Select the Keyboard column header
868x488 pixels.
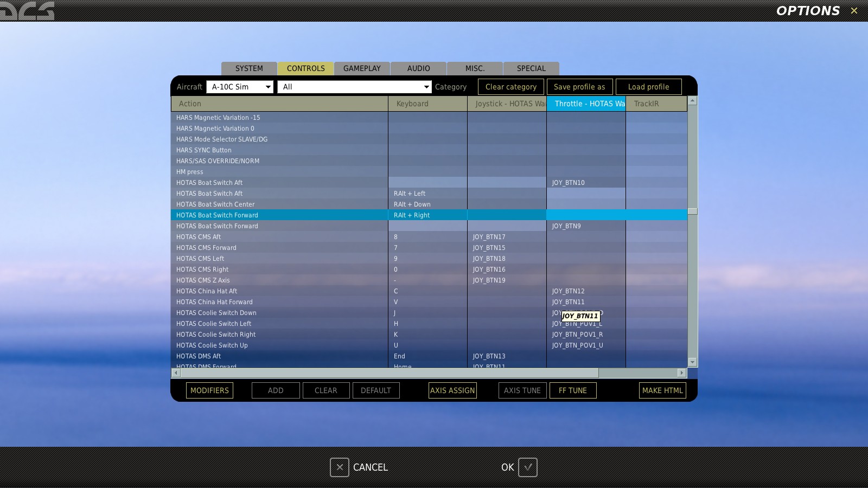(427, 104)
